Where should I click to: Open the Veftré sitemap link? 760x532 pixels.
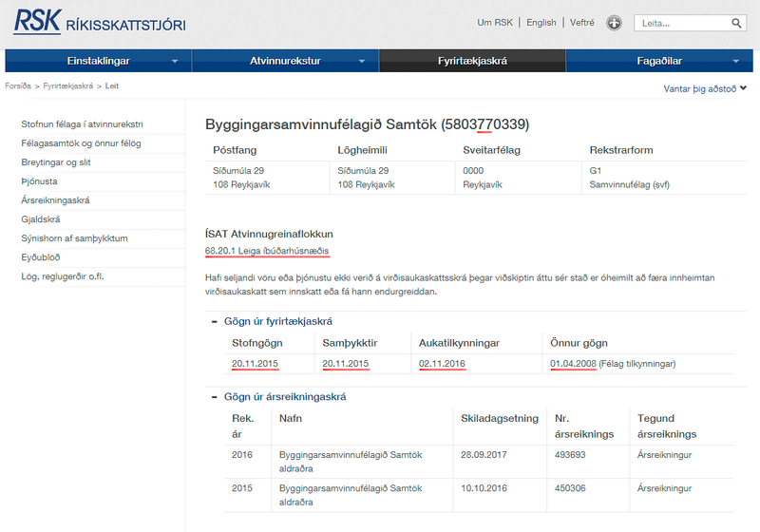click(581, 23)
